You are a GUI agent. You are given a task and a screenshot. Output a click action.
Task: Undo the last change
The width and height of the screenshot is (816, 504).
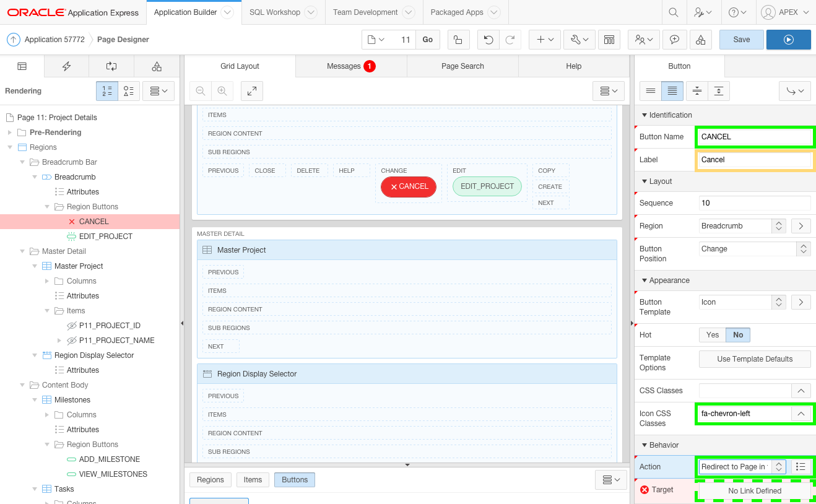[488, 40]
